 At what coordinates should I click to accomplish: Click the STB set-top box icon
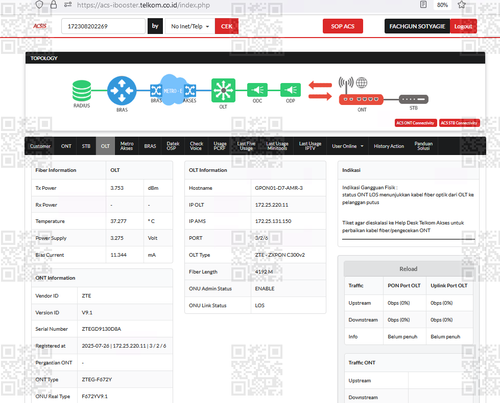tap(414, 99)
